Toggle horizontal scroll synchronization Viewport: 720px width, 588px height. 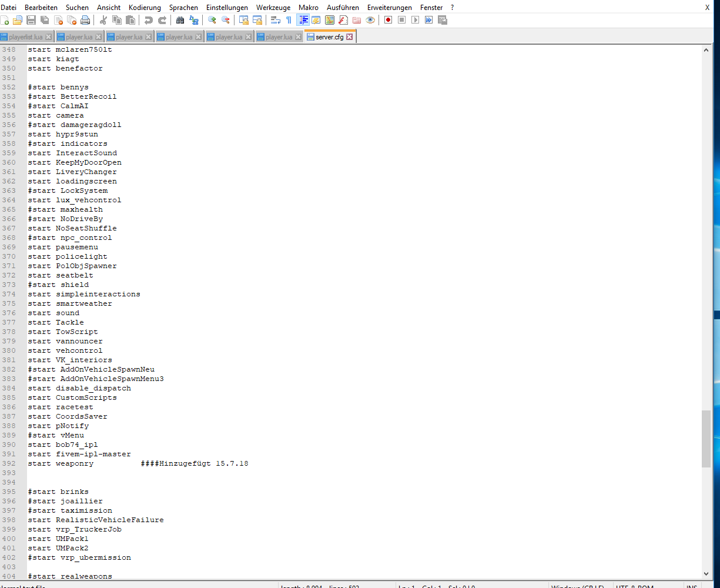tap(257, 20)
